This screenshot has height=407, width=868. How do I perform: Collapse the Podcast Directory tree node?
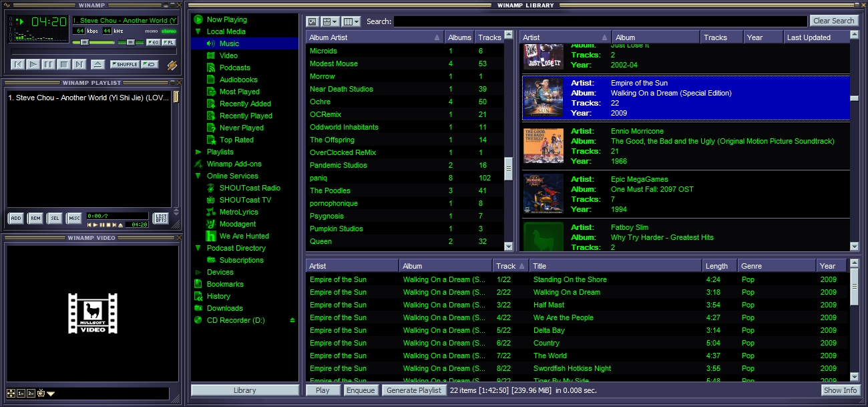coord(198,248)
